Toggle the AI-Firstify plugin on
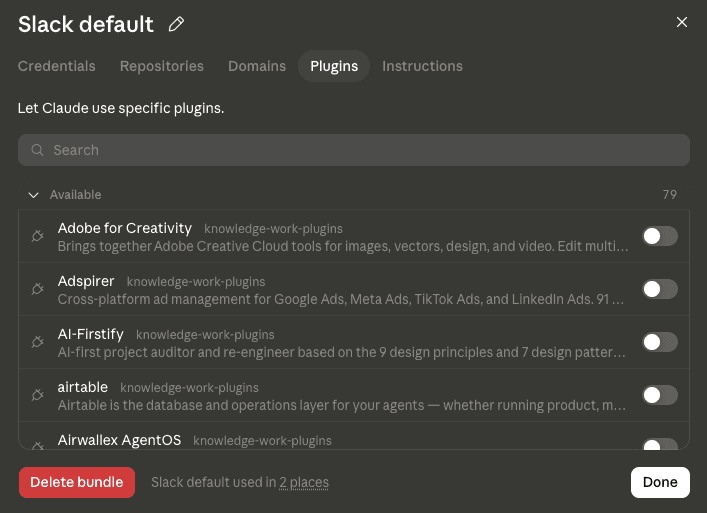 [x=660, y=342]
